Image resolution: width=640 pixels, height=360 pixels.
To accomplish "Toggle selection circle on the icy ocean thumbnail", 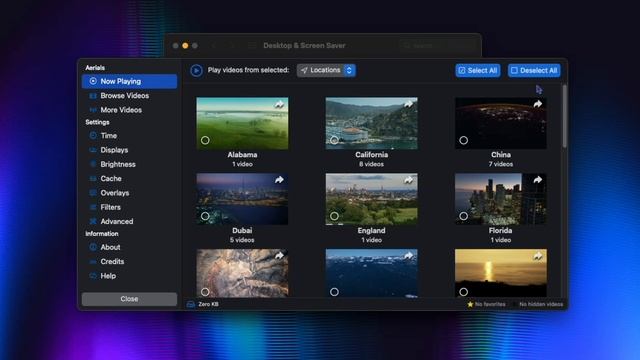I will click(334, 292).
